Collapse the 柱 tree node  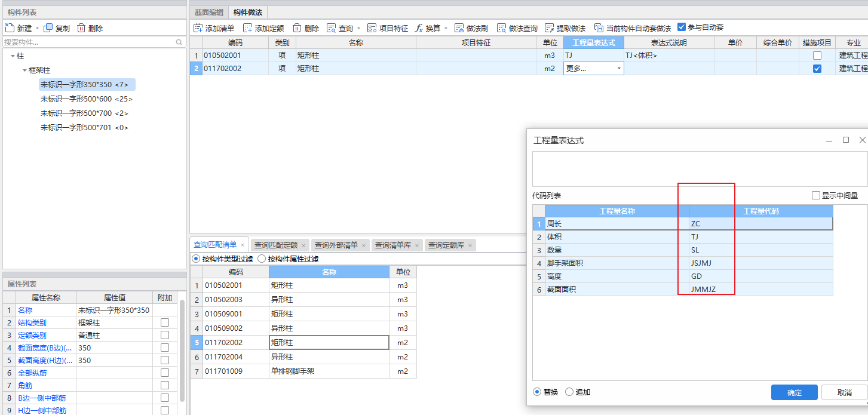[13, 56]
